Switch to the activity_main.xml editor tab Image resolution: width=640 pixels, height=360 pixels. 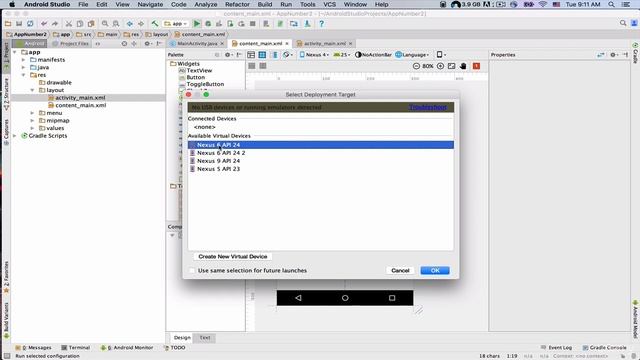(324, 43)
